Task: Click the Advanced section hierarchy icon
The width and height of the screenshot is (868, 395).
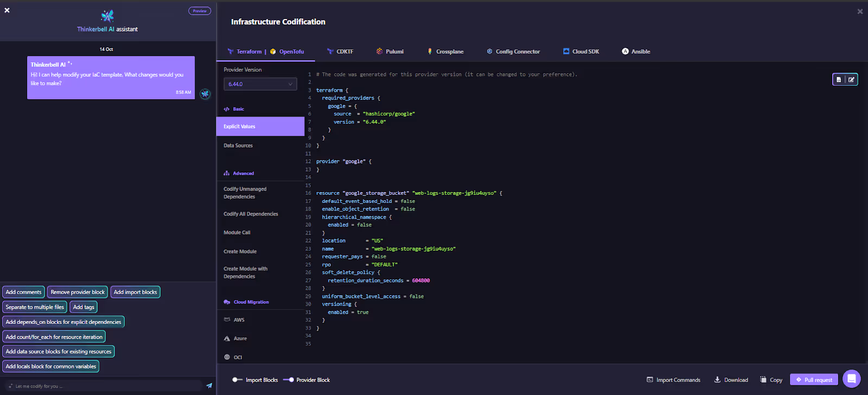Action: click(x=226, y=173)
